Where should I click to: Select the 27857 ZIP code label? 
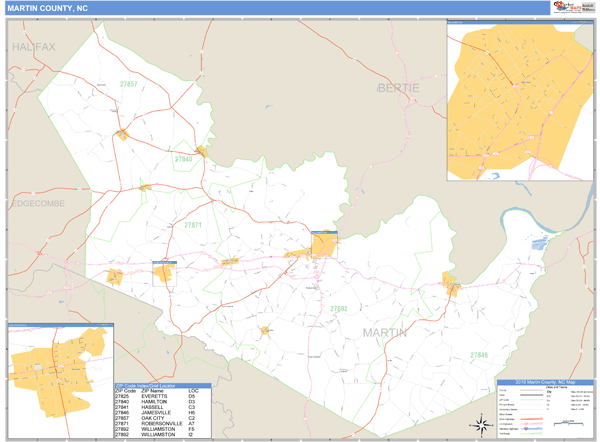(129, 85)
